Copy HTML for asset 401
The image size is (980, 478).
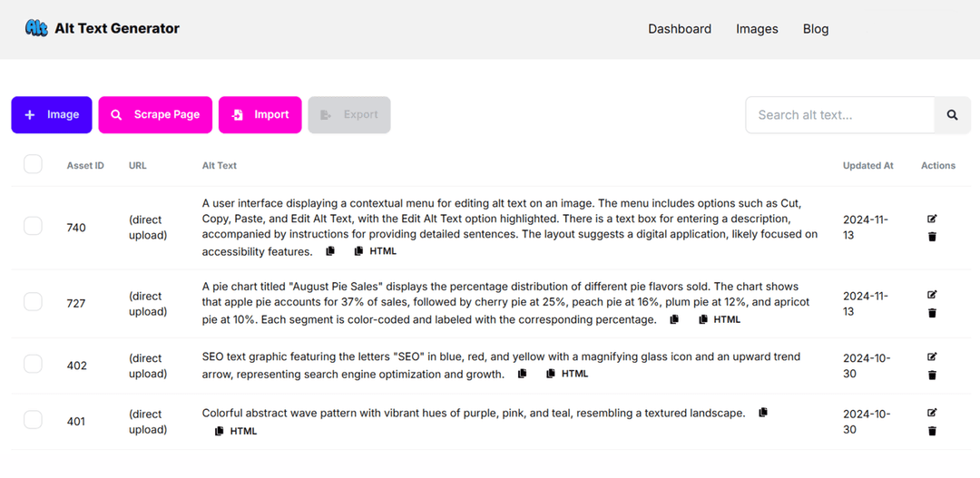click(x=237, y=431)
